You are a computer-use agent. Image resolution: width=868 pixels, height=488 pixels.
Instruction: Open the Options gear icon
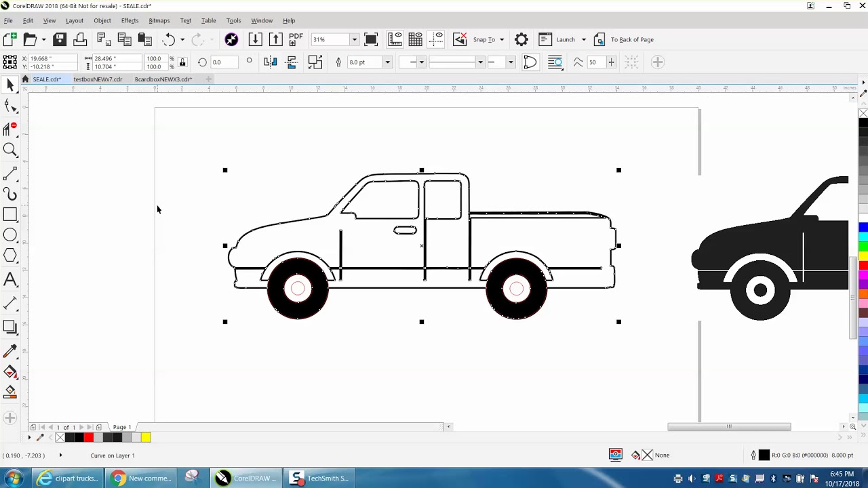coord(521,39)
